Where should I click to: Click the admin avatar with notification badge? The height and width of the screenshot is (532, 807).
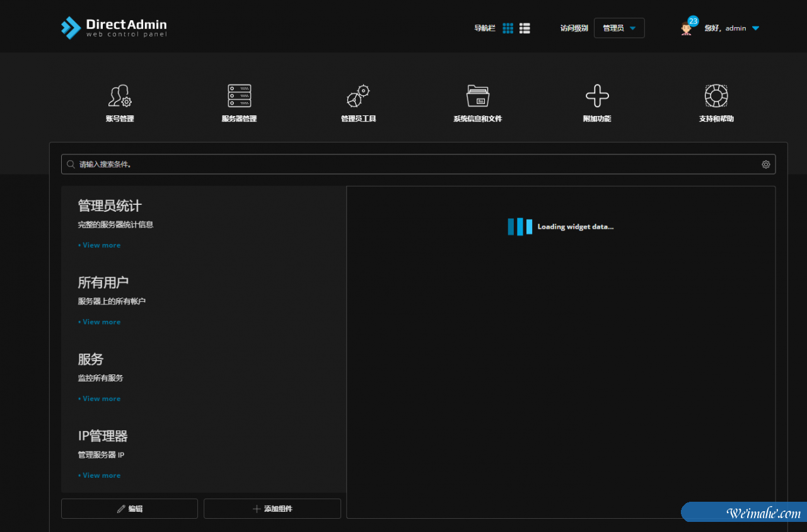click(x=687, y=28)
